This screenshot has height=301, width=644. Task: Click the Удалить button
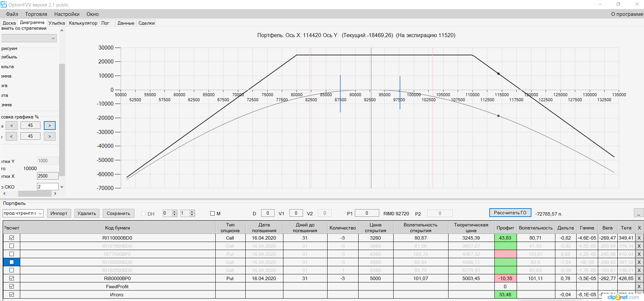click(87, 213)
